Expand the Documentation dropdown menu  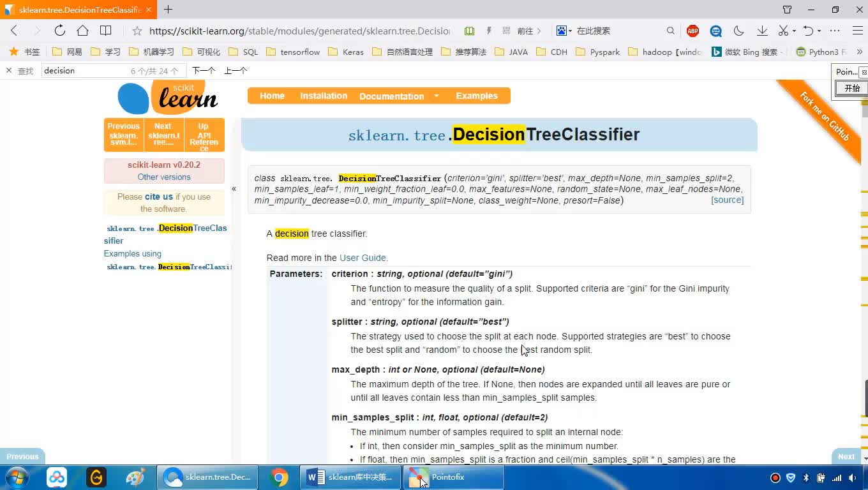[x=437, y=96]
